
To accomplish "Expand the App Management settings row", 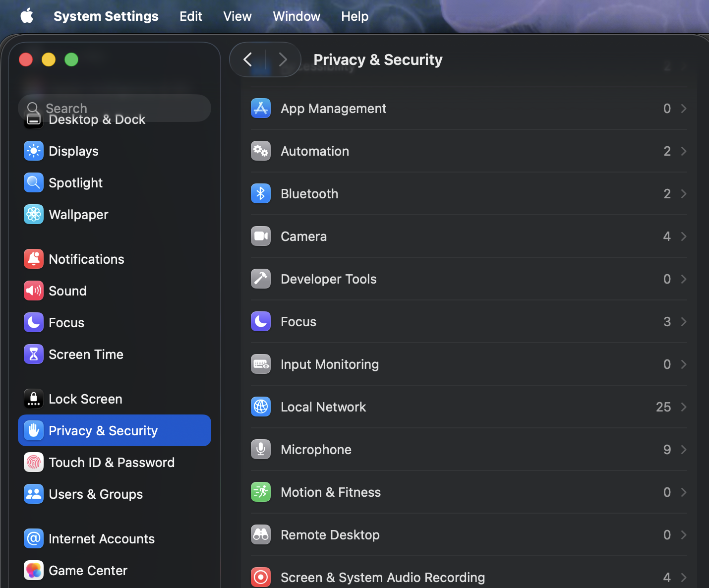I will 684,108.
